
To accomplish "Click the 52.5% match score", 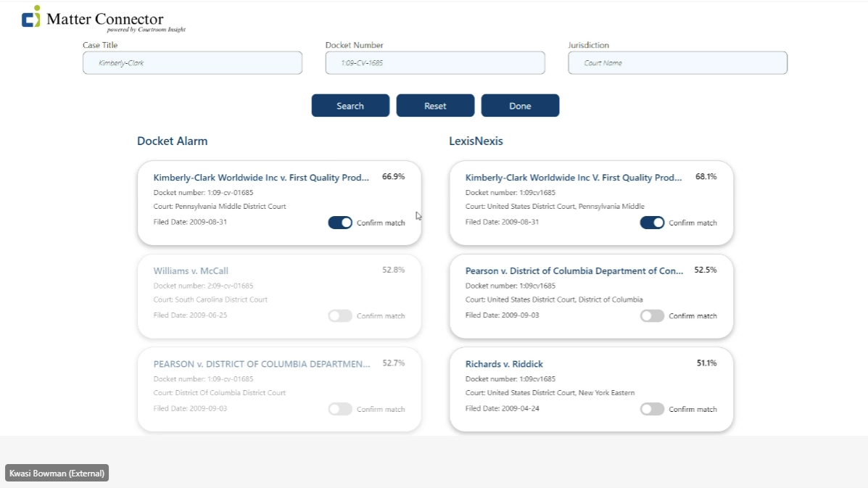I will click(706, 270).
